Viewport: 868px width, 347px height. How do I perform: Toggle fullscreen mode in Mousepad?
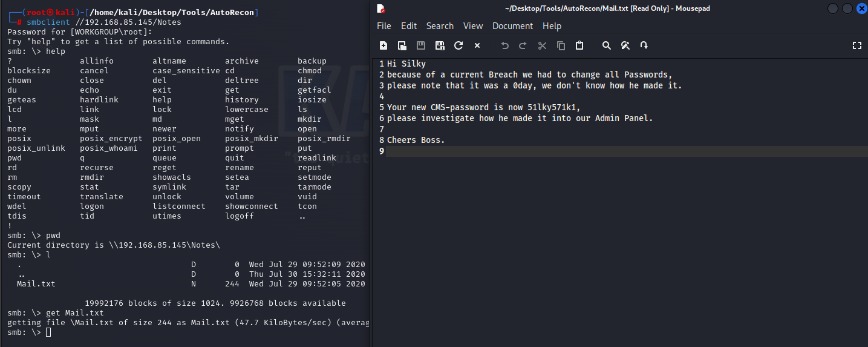[857, 45]
